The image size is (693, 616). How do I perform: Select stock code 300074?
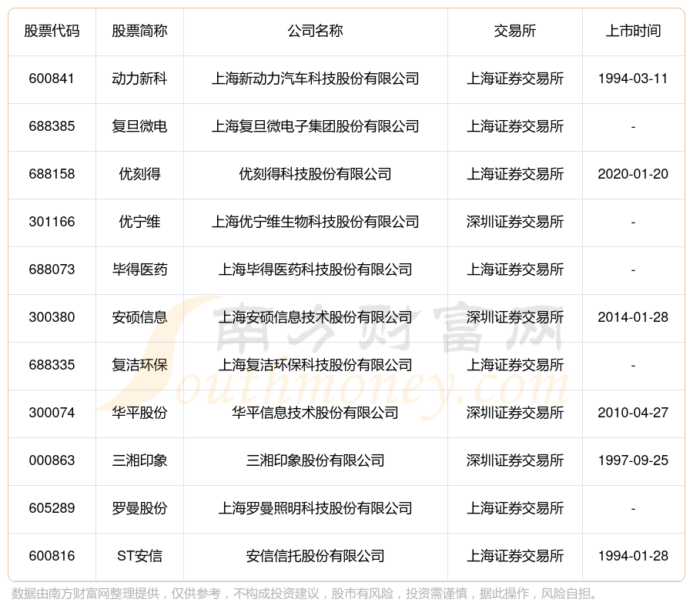click(x=52, y=413)
